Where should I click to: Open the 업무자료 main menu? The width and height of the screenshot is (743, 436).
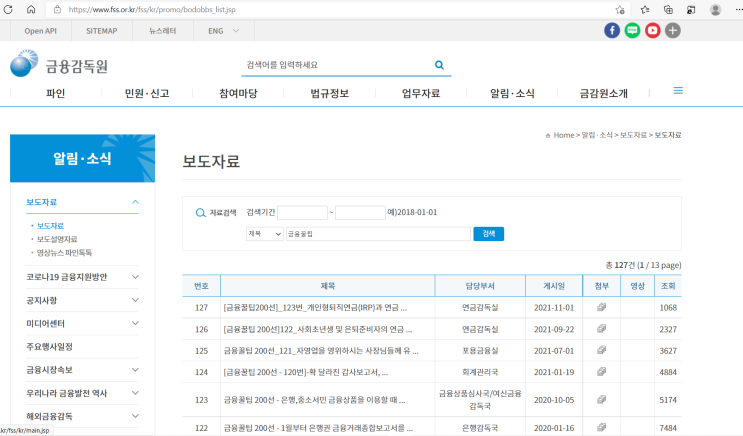pyautogui.click(x=421, y=93)
